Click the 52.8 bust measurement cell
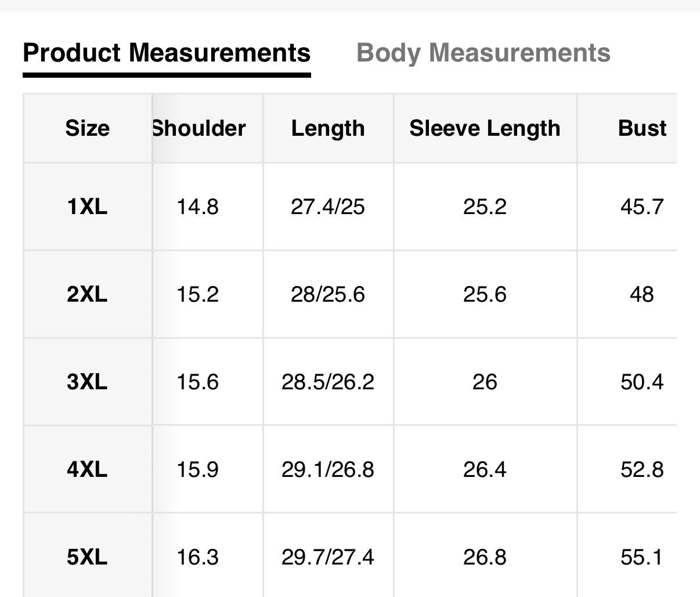Screen dimensions: 700x597 (641, 469)
